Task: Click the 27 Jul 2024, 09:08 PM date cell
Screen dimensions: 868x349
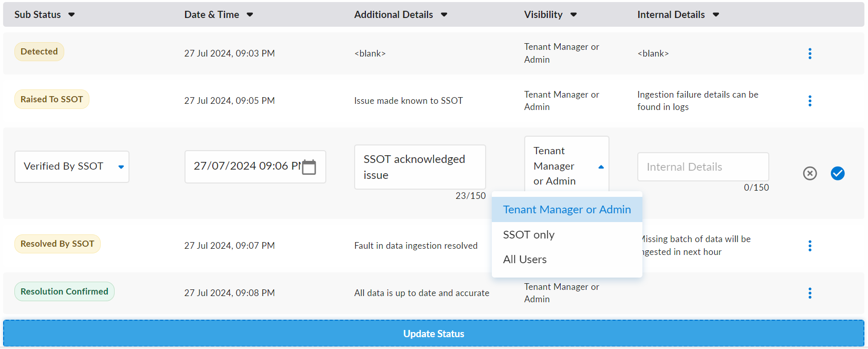Action: pyautogui.click(x=230, y=293)
